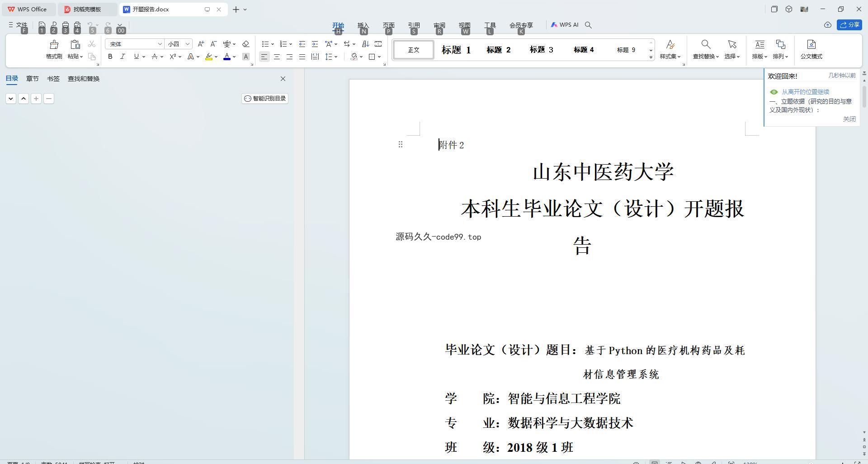868x464 pixels.
Task: Click the 分享 (Share) button
Action: pos(849,25)
